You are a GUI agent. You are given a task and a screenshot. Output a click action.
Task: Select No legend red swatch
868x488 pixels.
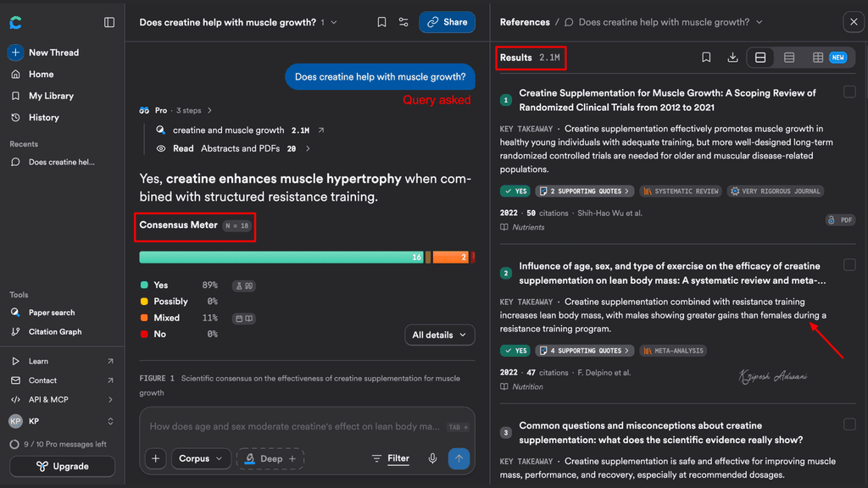(144, 334)
